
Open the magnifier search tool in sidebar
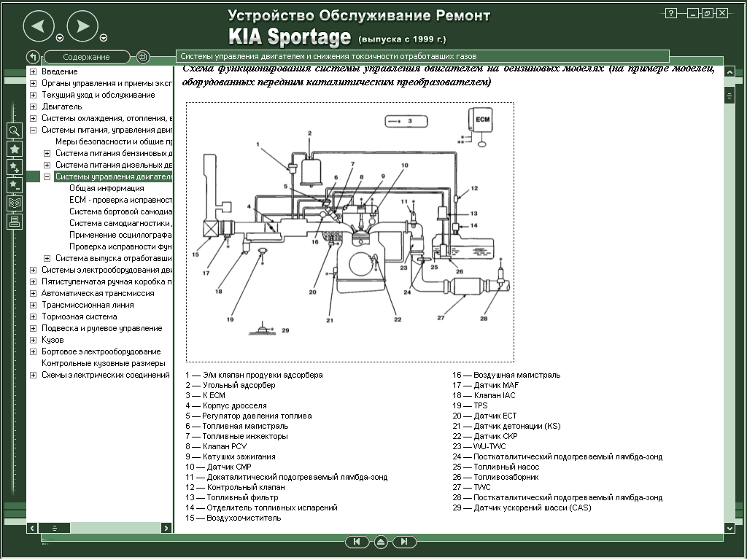(15, 131)
